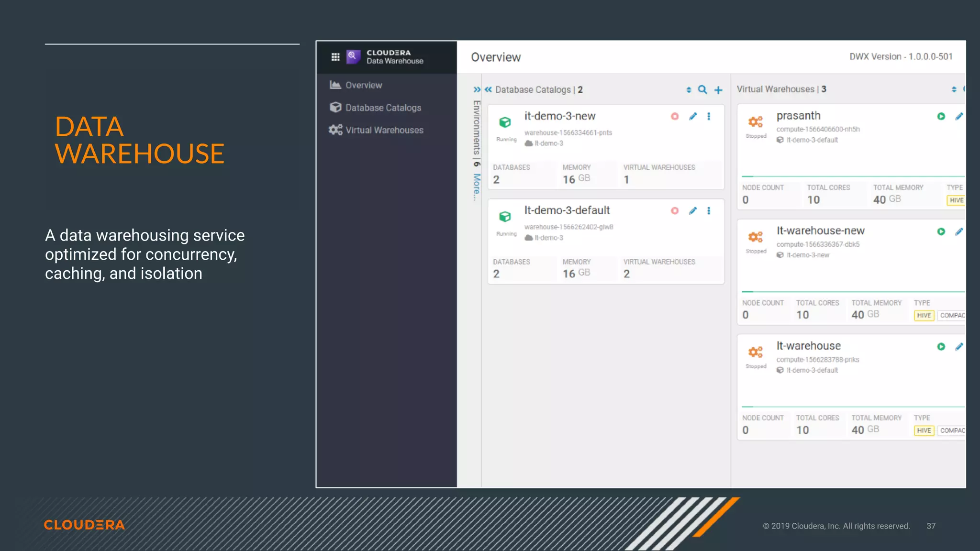Viewport: 980px width, 551px height.
Task: Click the COMPACT tag on It-warehouse-new
Action: (952, 316)
